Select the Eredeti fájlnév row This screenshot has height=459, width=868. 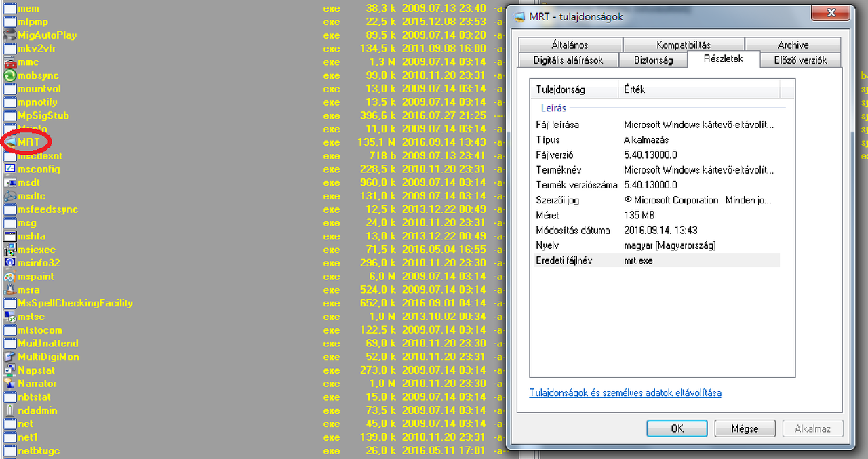(x=656, y=260)
